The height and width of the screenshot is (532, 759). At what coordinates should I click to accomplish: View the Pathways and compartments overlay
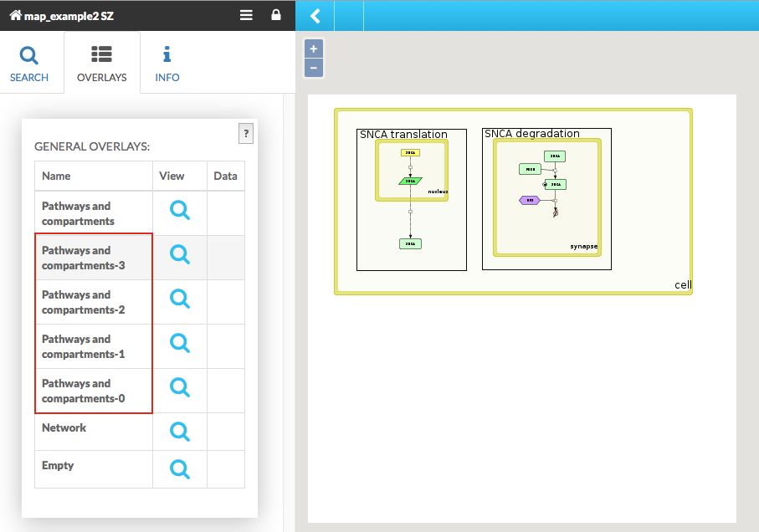coord(180,211)
